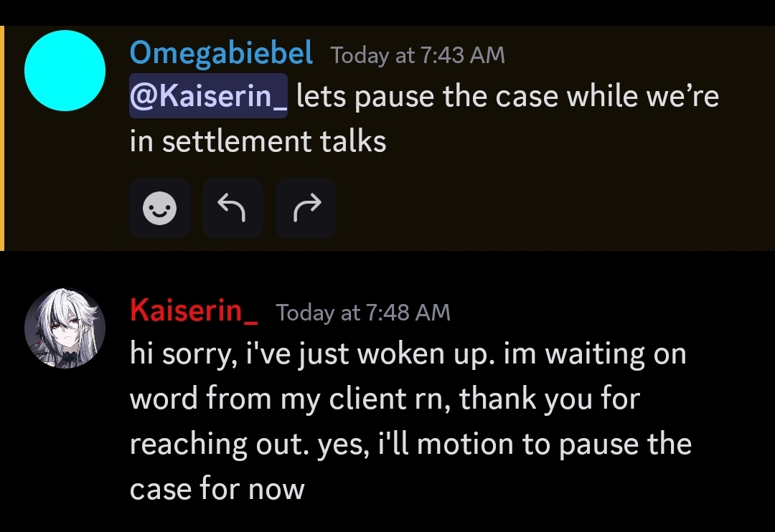775x532 pixels.
Task: Click the 'hi sorry, i've just woken up' line
Action: click(x=312, y=354)
